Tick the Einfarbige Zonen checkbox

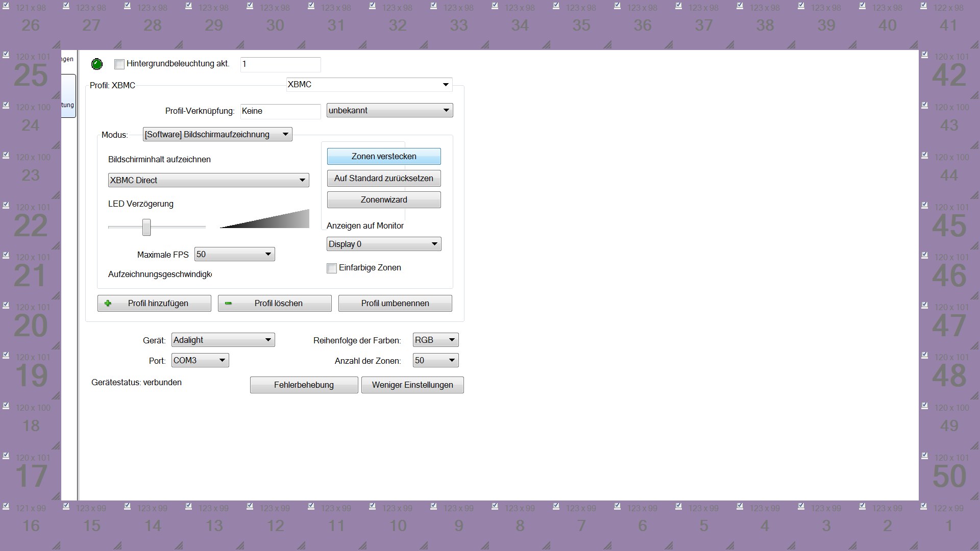tap(332, 268)
